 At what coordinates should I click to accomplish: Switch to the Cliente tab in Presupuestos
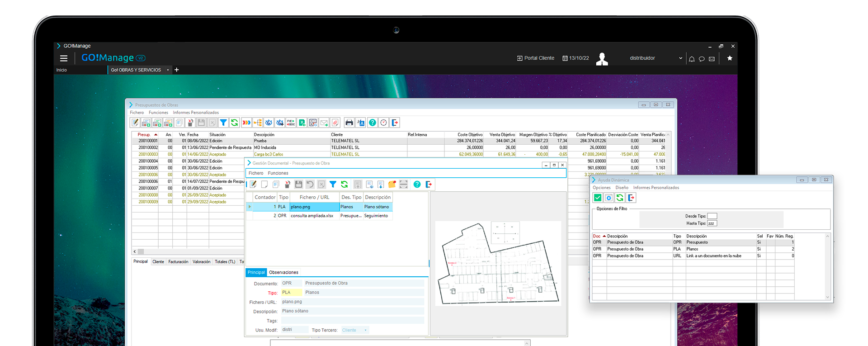click(x=158, y=262)
